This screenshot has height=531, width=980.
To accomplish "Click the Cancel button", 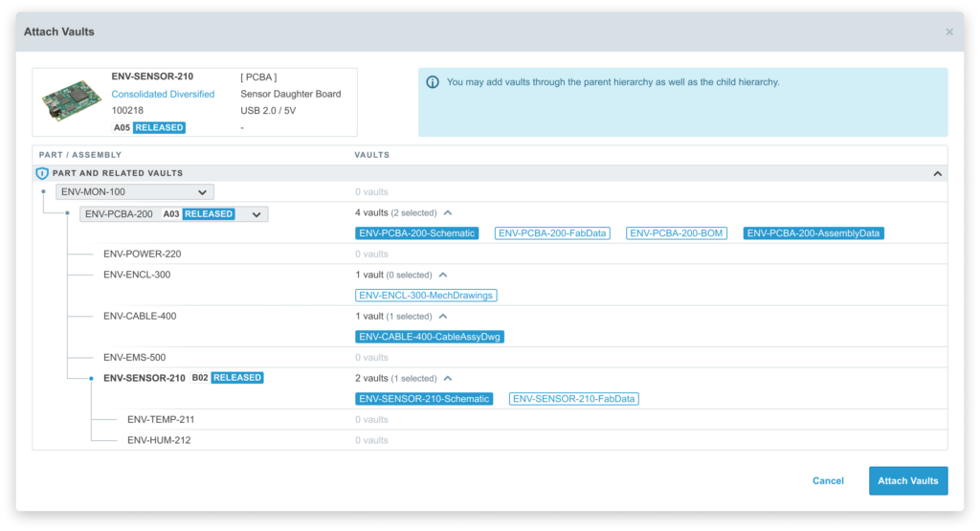I will tap(828, 481).
